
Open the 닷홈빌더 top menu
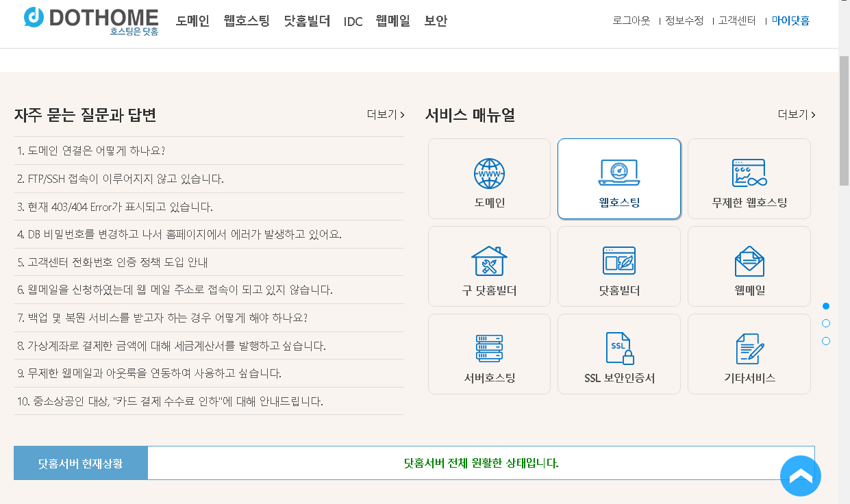(x=307, y=21)
